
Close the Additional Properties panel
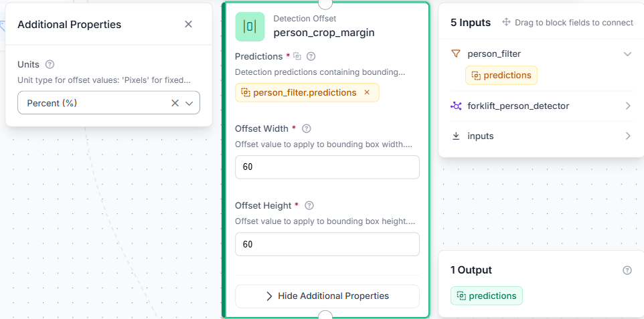tap(189, 25)
